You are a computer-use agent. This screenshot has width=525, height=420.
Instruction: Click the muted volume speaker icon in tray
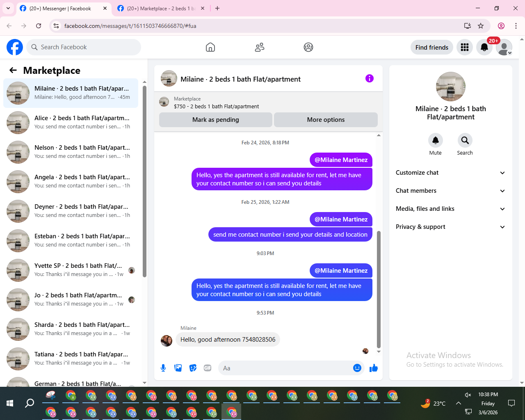468,395
